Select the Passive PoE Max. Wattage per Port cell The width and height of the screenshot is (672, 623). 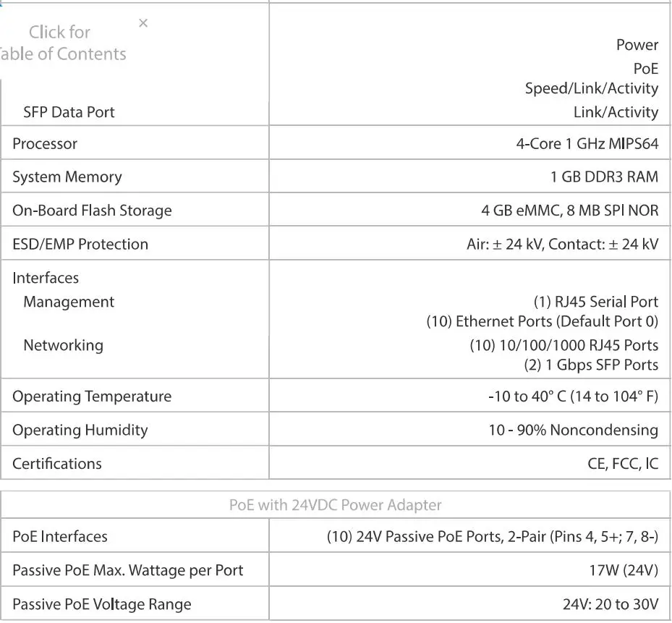[127, 570]
